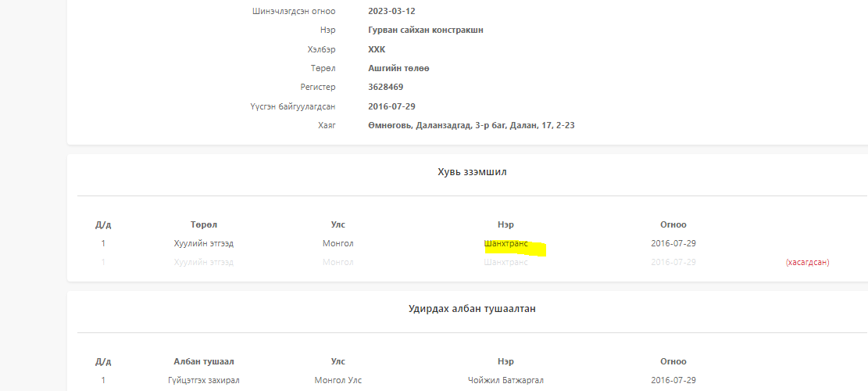The image size is (868, 391).
Task: Click the Албан тушаал column header
Action: (x=204, y=361)
